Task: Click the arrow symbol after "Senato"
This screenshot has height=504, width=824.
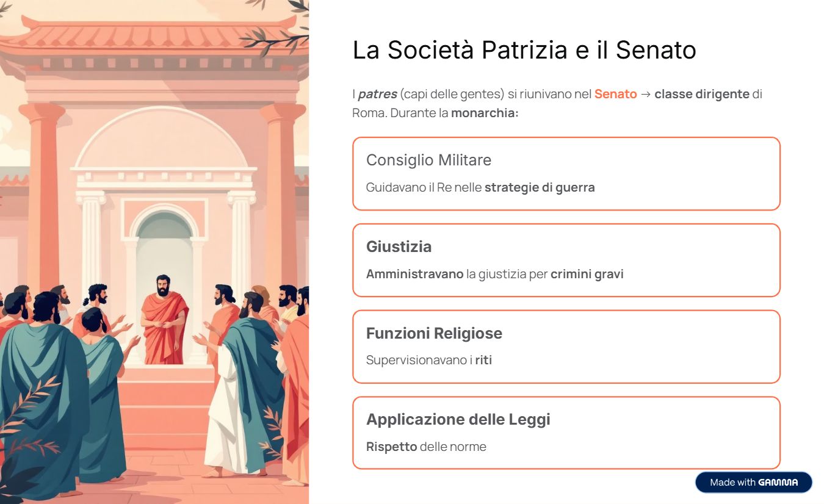Action: click(646, 94)
